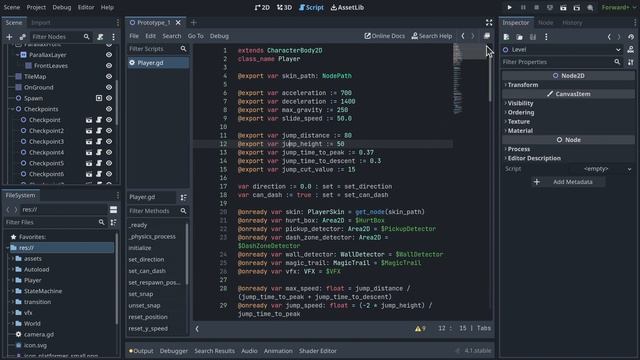The width and height of the screenshot is (640, 360).
Task: Click Inspector save resource icon
Action: tap(533, 37)
